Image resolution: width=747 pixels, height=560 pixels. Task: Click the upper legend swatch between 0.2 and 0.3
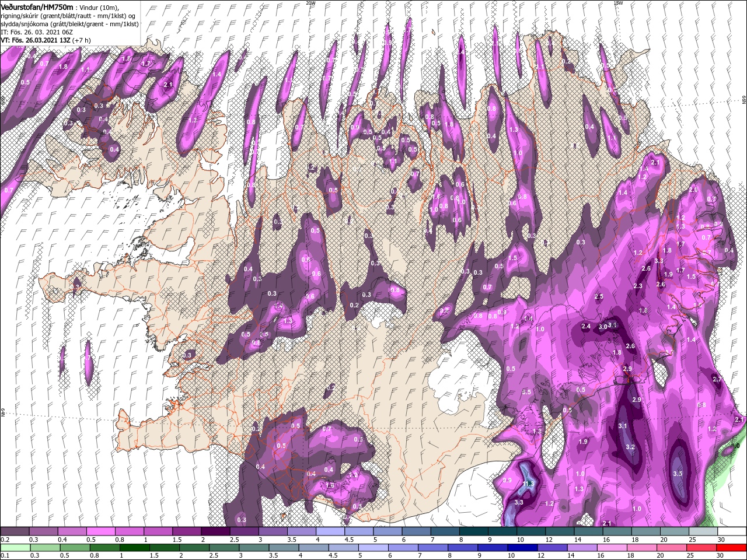point(15,531)
